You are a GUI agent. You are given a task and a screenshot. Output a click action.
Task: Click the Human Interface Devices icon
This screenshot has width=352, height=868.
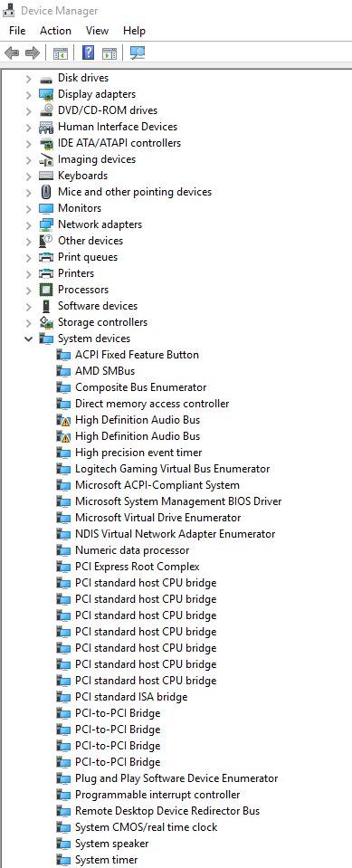(x=46, y=127)
